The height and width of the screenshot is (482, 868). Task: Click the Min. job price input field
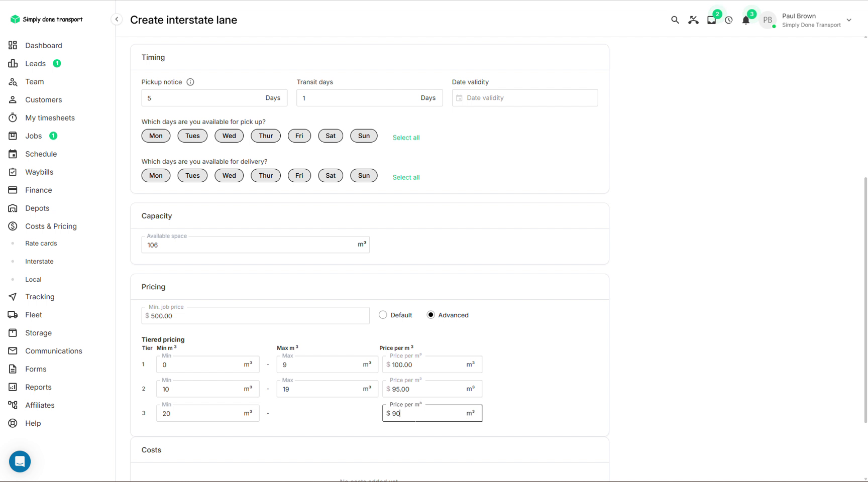point(255,315)
